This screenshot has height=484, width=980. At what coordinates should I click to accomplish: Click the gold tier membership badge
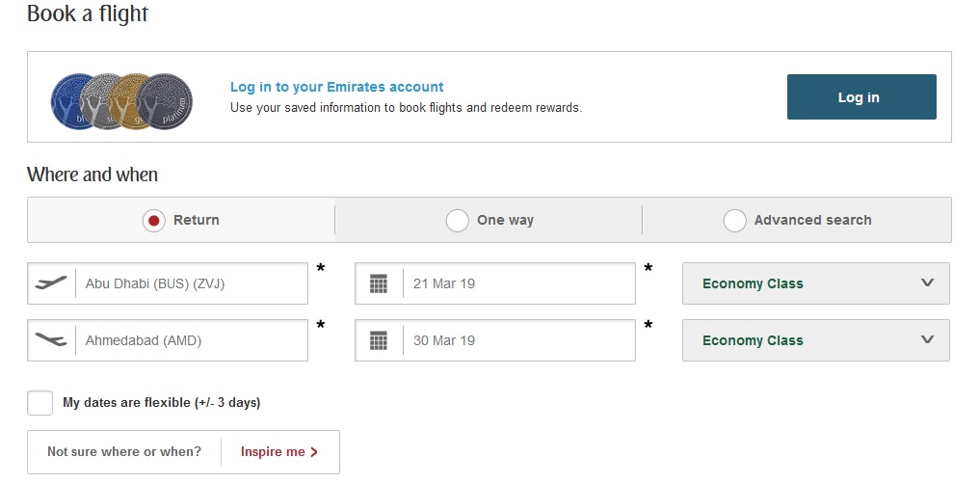click(x=132, y=99)
